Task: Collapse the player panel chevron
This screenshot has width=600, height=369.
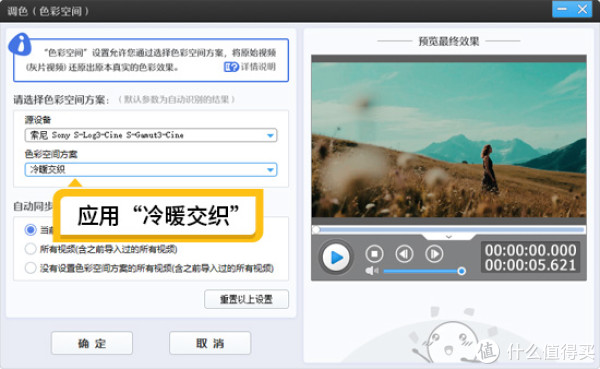Action: tap(449, 237)
